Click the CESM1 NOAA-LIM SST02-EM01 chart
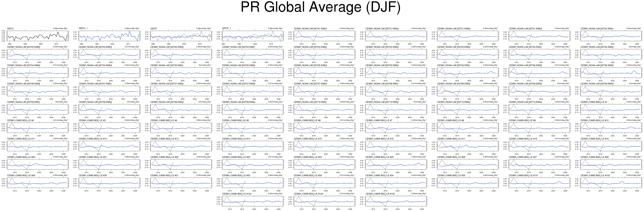This screenshot has height=211, width=644. click(x=611, y=36)
